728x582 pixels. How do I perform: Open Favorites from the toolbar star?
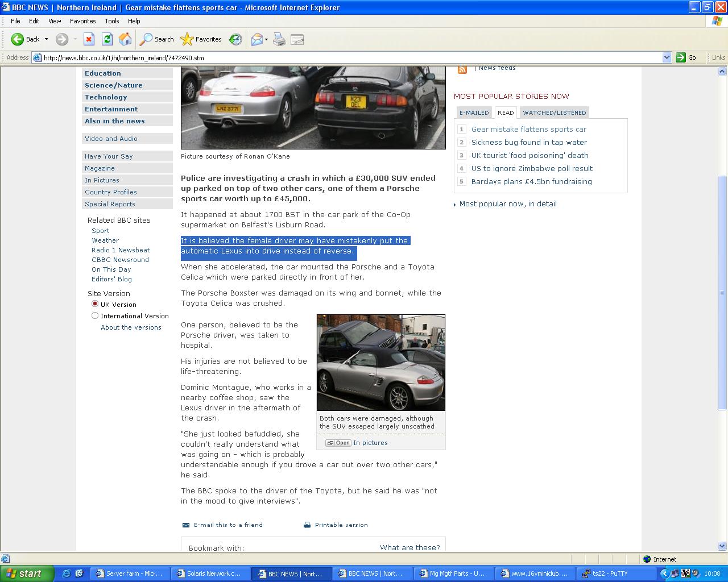coord(201,39)
